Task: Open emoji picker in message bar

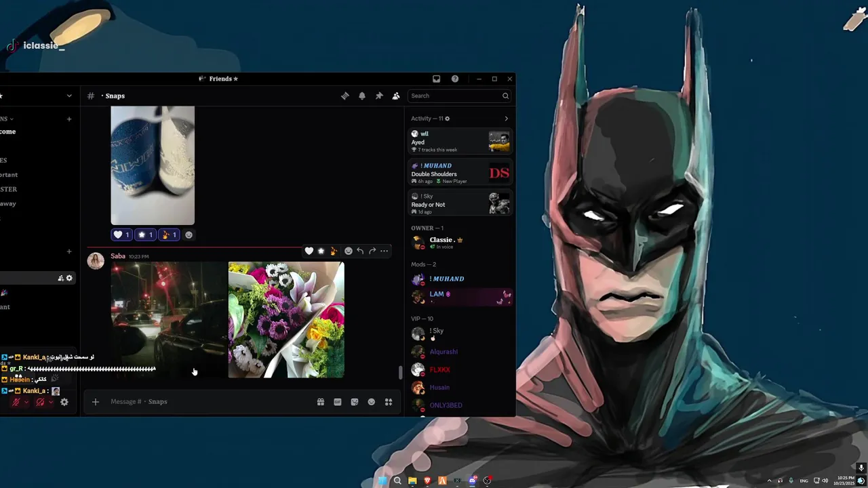Action: [372, 402]
